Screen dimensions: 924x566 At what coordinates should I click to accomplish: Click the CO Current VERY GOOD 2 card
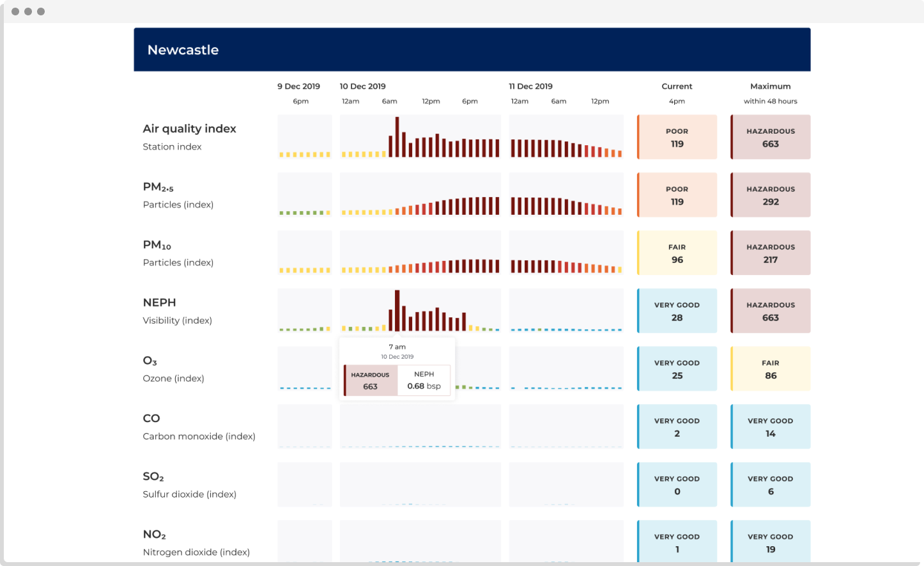point(677,427)
